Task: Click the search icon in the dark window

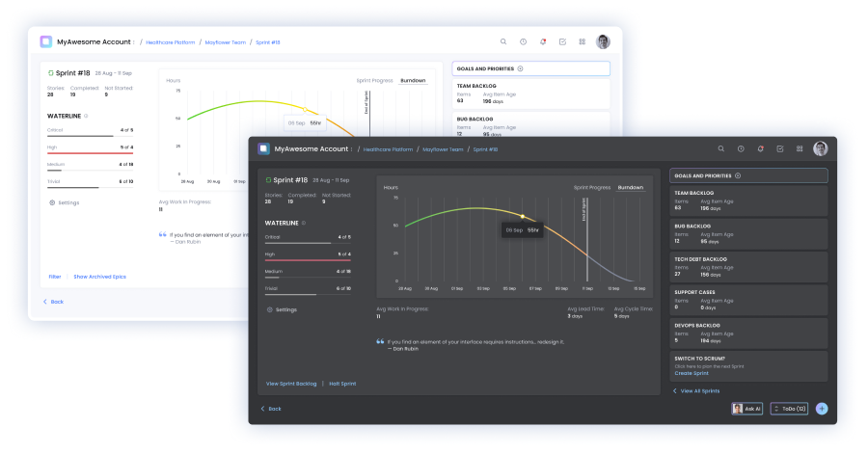Action: click(720, 148)
